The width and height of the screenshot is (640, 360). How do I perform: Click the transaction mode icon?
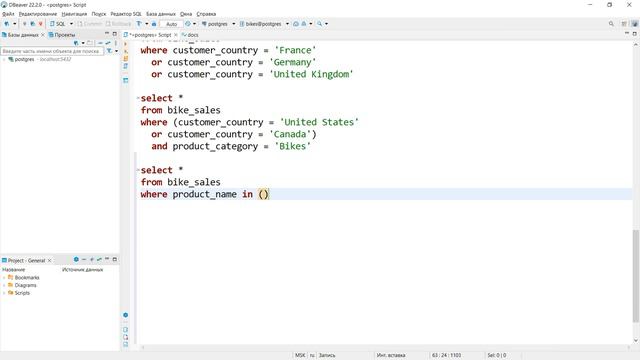[139, 24]
